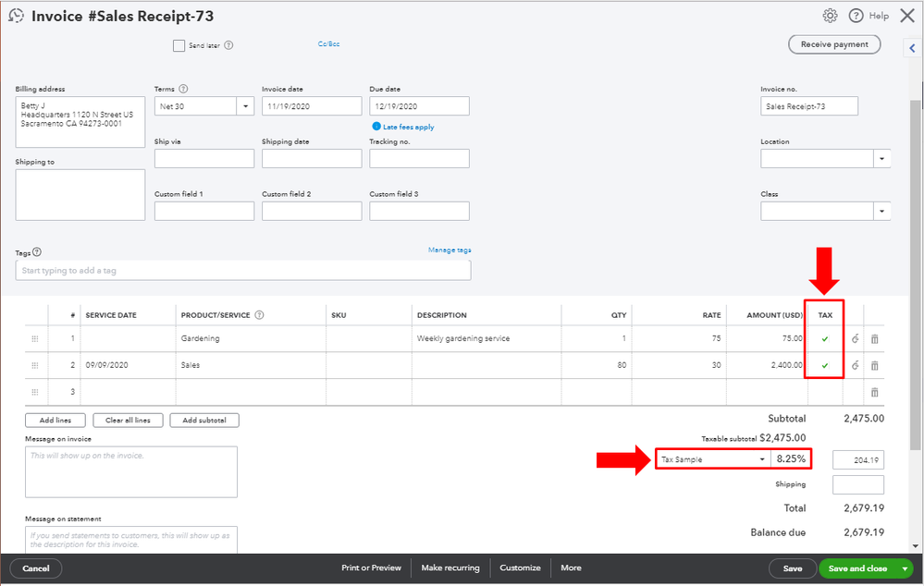Click the Save and close button
The image size is (924, 586).
pos(857,568)
